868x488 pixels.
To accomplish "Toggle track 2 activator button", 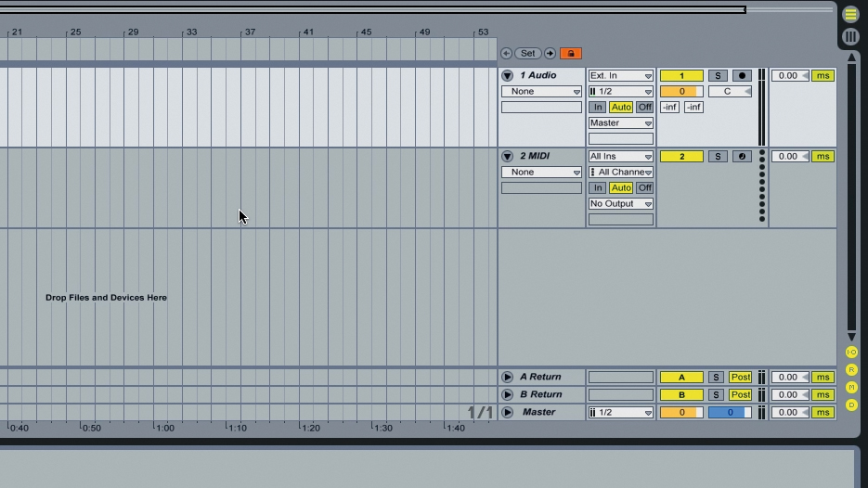I will click(681, 157).
